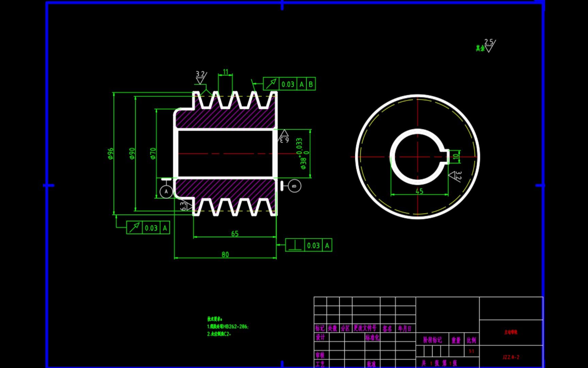This screenshot has height=368, width=588.
Task: Select the 6.3 roughness symbol at lower-left groove
Action: (186, 206)
